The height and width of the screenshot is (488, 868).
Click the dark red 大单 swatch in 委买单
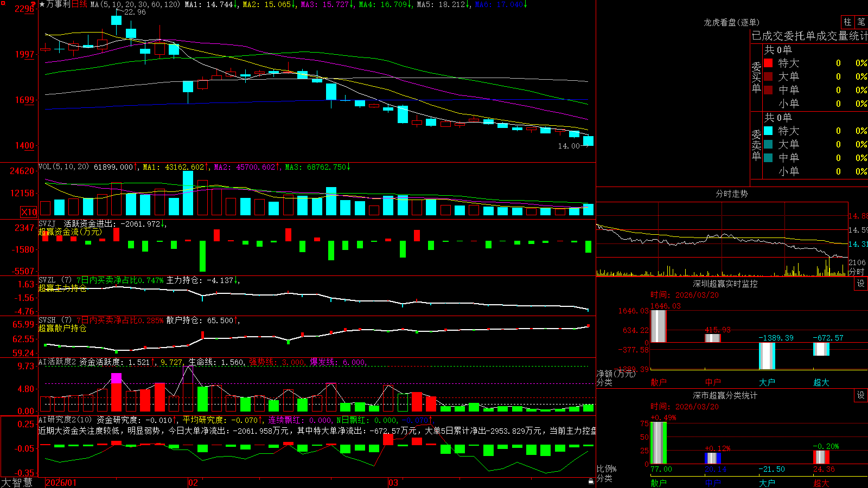point(768,76)
